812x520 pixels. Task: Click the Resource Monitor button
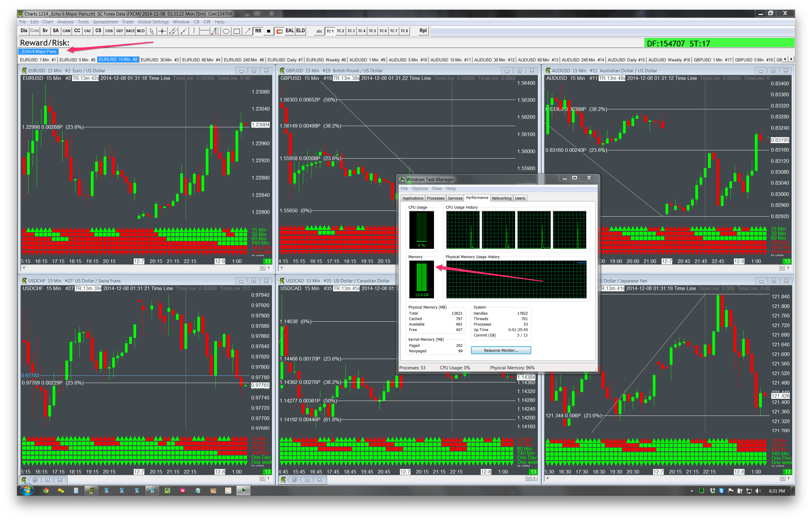pos(501,350)
